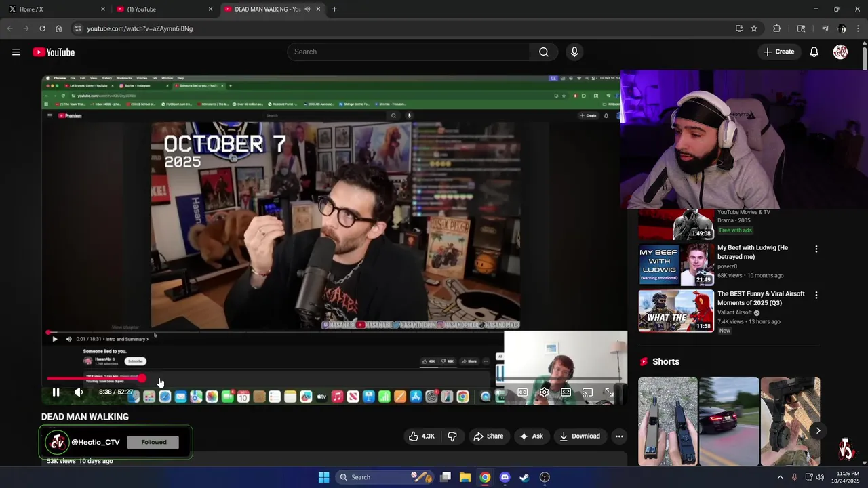Viewport: 868px width, 488px height.
Task: Focus the YouTube search field
Action: pyautogui.click(x=409, y=52)
